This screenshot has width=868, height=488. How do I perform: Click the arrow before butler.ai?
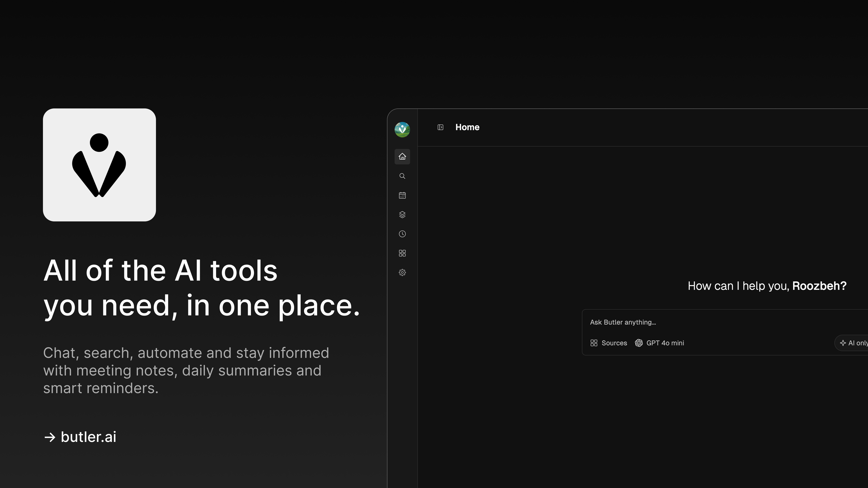(x=50, y=437)
